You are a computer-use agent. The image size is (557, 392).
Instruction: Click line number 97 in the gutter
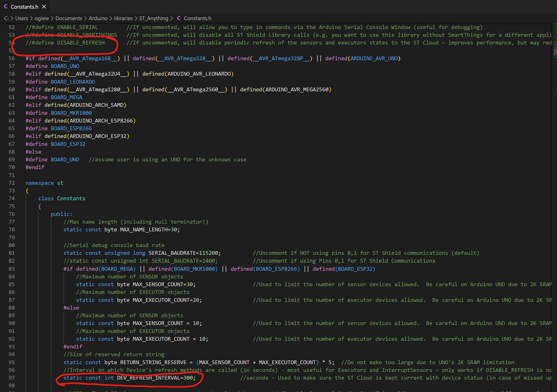pyautogui.click(x=12, y=378)
